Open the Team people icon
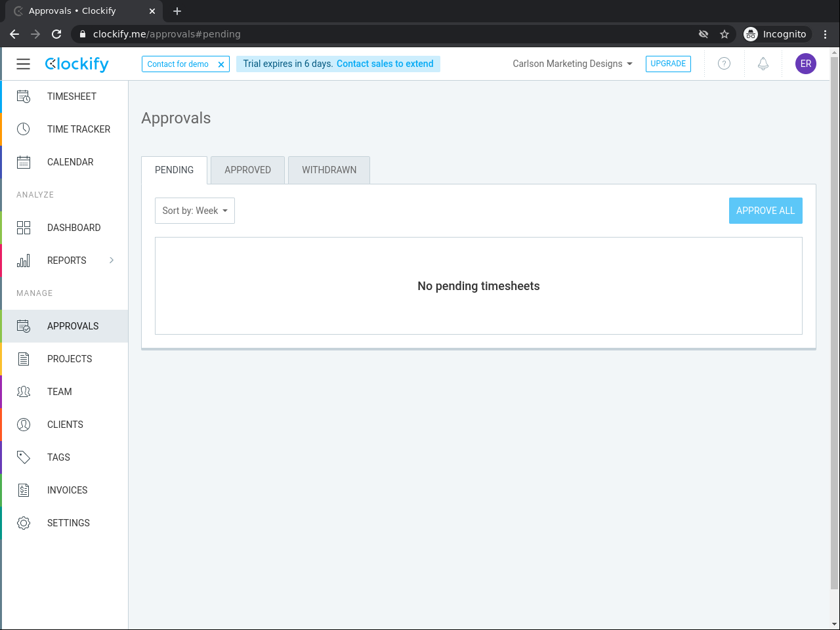The width and height of the screenshot is (840, 630). [24, 392]
